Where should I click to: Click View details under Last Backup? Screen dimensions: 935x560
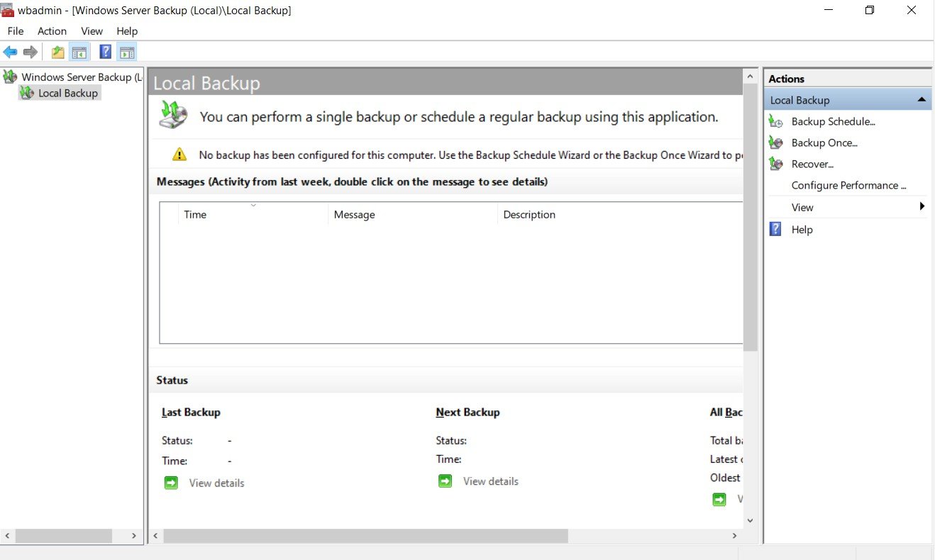tap(216, 483)
